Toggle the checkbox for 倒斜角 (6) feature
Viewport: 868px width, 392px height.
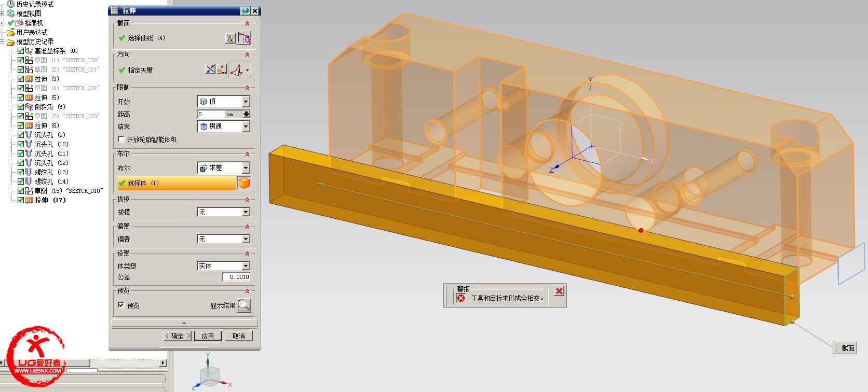(21, 107)
